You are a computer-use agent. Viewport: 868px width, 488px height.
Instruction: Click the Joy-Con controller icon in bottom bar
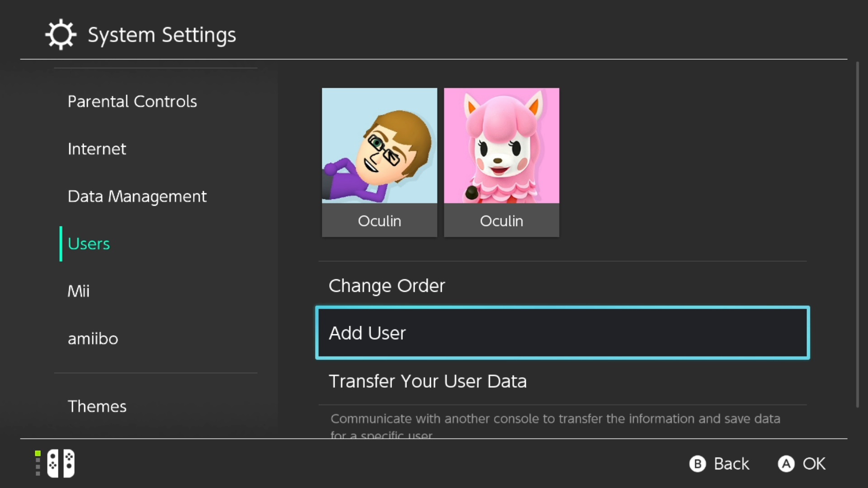pos(61,463)
